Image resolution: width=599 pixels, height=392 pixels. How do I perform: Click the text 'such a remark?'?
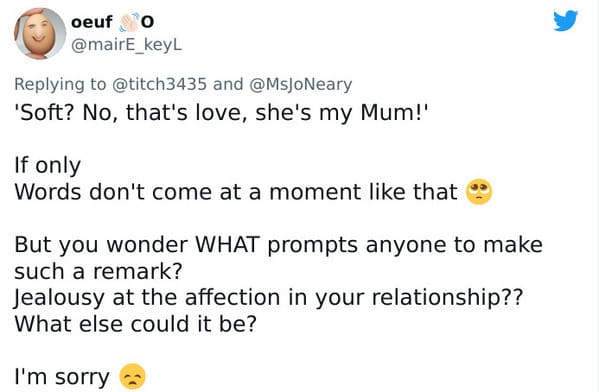click(99, 271)
